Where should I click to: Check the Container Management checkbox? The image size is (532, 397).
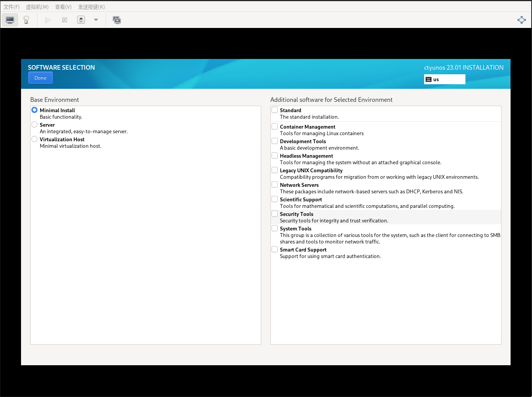[275, 126]
